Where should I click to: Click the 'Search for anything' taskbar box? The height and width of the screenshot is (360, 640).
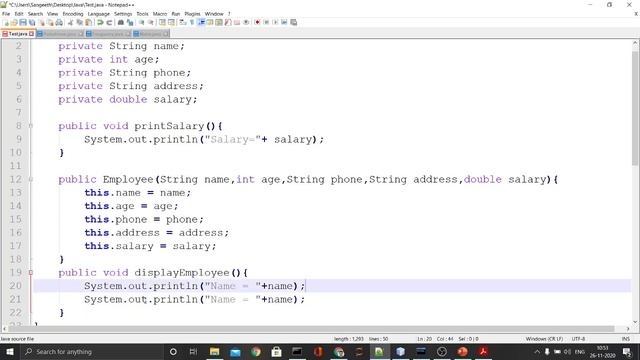pos(92,351)
